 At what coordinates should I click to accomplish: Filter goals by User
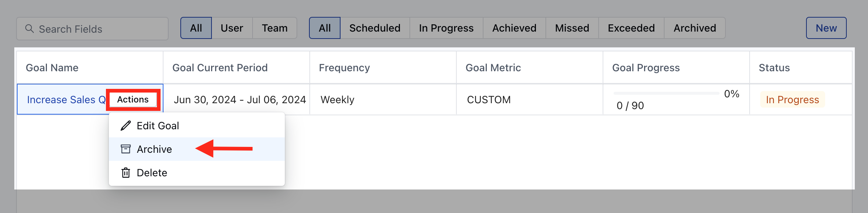232,28
